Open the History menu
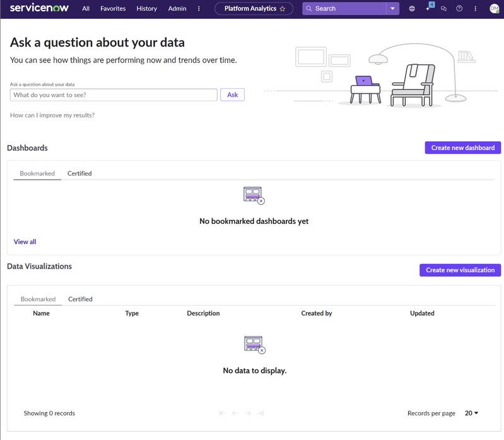Viewport: 504px width, 440px height. [x=146, y=9]
